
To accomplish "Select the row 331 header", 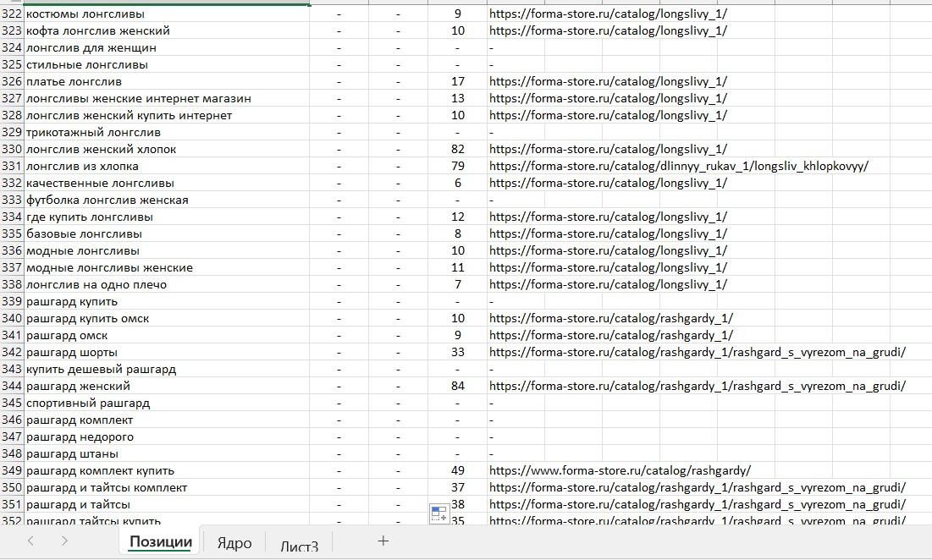I will (12, 167).
